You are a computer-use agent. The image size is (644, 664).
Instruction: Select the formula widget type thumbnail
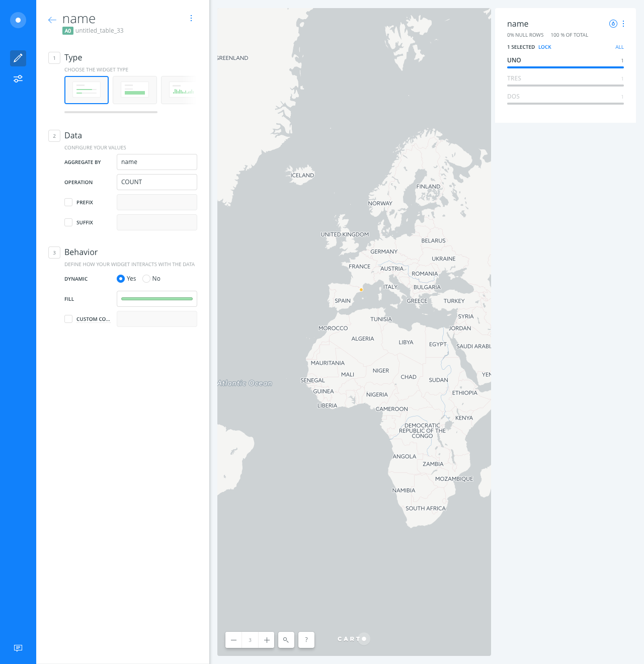(135, 90)
